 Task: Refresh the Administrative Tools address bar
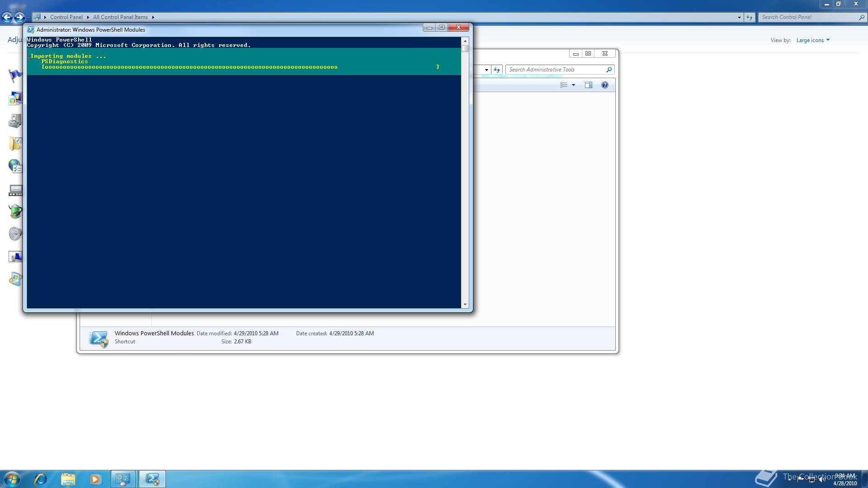497,70
